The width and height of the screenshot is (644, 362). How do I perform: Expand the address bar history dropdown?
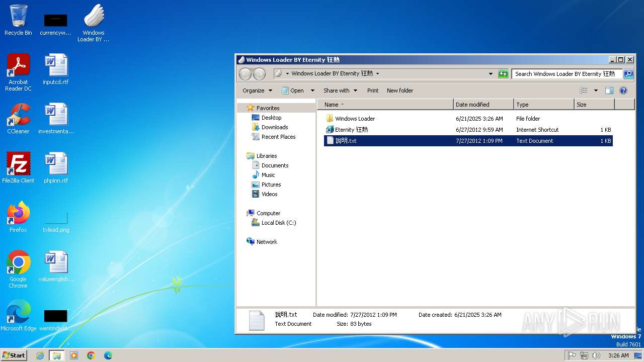(491, 74)
